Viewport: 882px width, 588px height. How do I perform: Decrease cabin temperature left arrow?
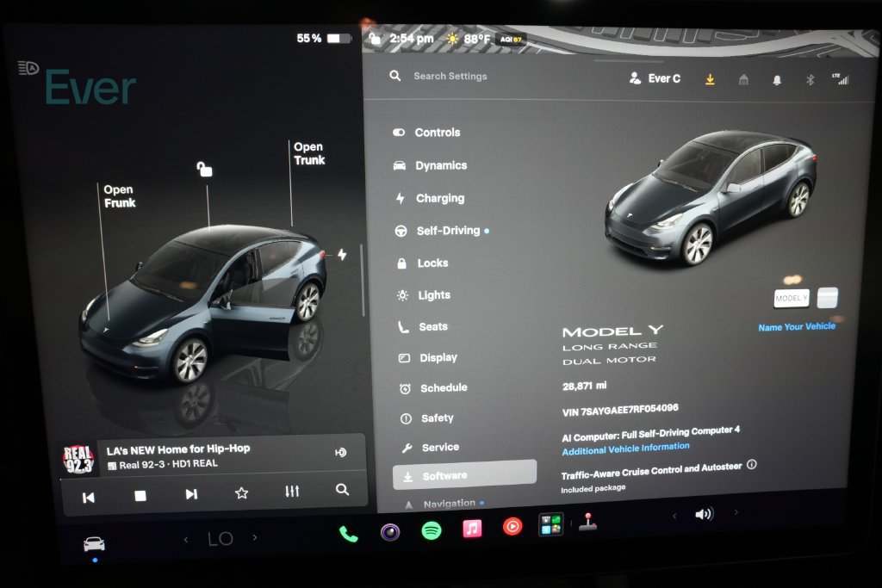pyautogui.click(x=186, y=540)
